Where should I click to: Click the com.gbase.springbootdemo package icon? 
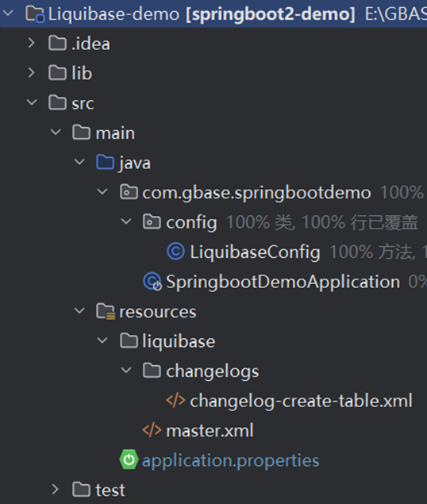[x=129, y=192]
